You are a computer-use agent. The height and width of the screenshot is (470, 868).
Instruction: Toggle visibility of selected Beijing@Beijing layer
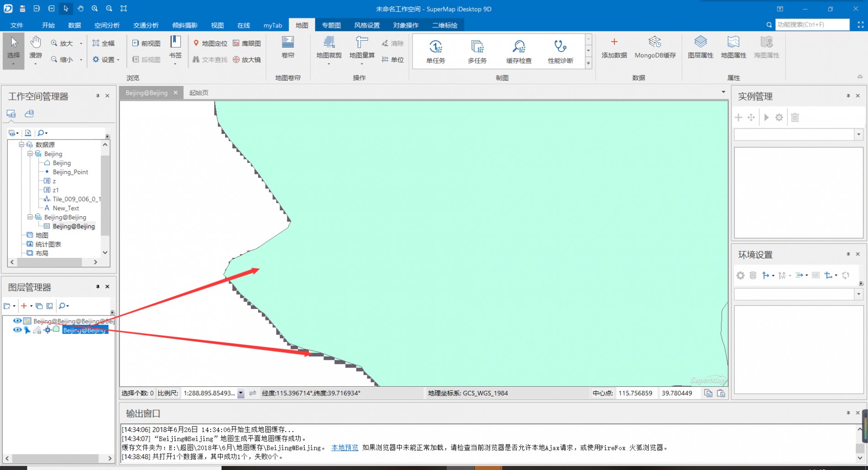tap(17, 330)
